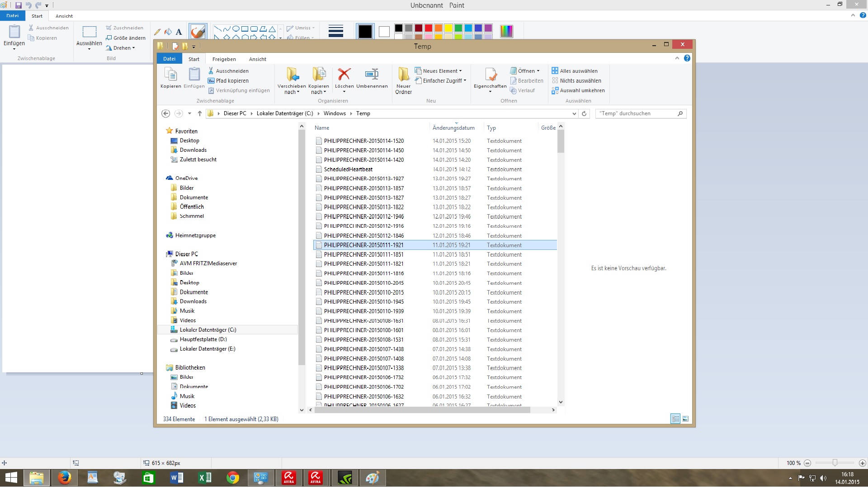Switch to Explorer's Ansicht tab

click(x=257, y=59)
